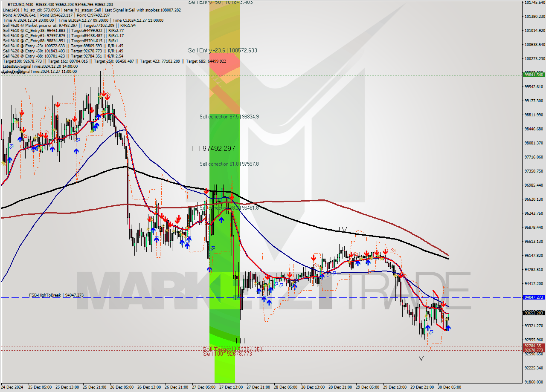Click the 'Sell %20 @ Entry -88' info line
The image size is (546, 392).
[x=63, y=56]
